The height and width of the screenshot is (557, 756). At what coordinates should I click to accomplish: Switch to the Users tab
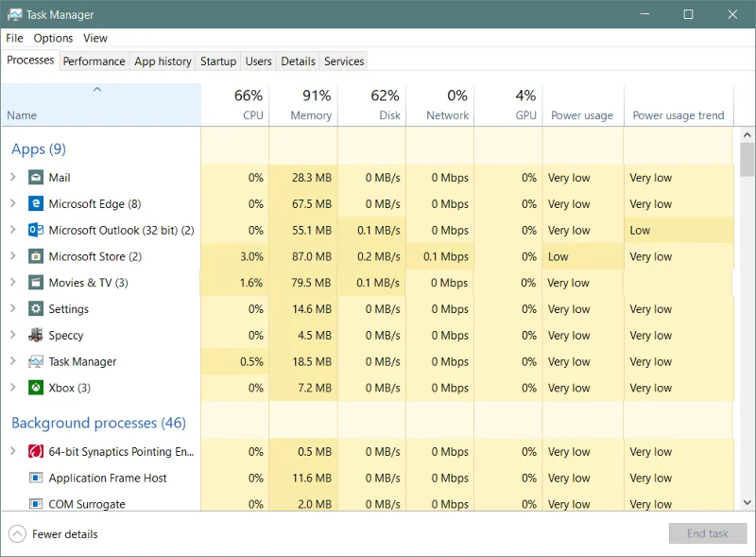pyautogui.click(x=258, y=61)
